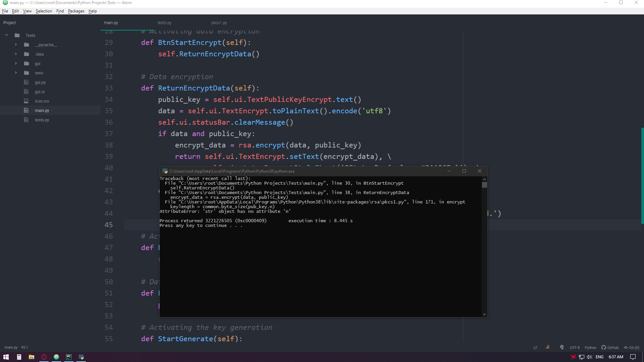
Task: Expand the venv folder chevron
Action: [16, 73]
